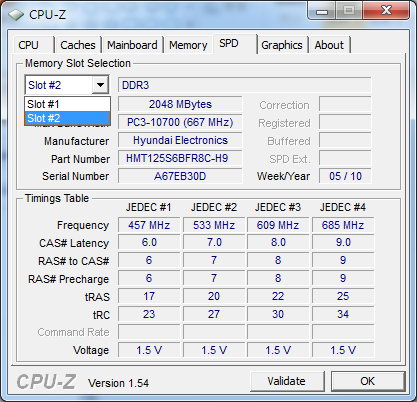Click the empty Buffered field
Viewport: 417px width, 402px height.
(345, 140)
